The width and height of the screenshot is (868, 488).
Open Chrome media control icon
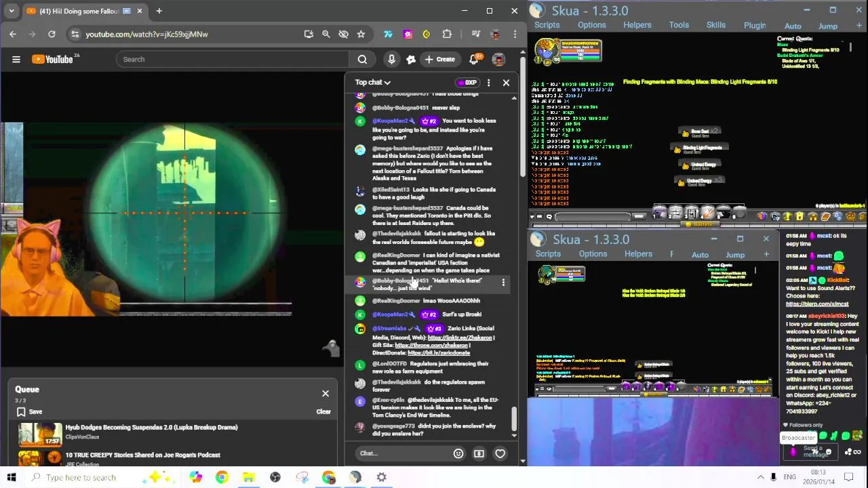[476, 34]
